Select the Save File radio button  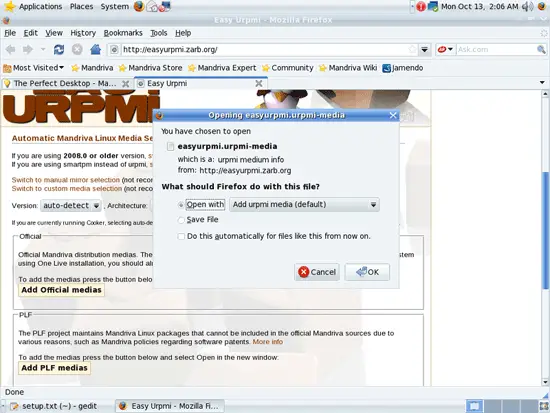pyautogui.click(x=181, y=220)
